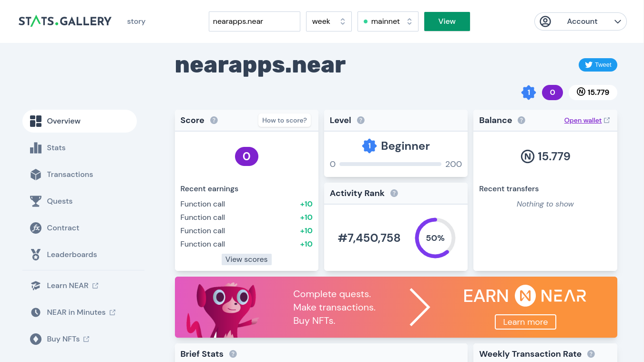Open the mainnet network dropdown
This screenshot has width=644, height=362.
(388, 21)
